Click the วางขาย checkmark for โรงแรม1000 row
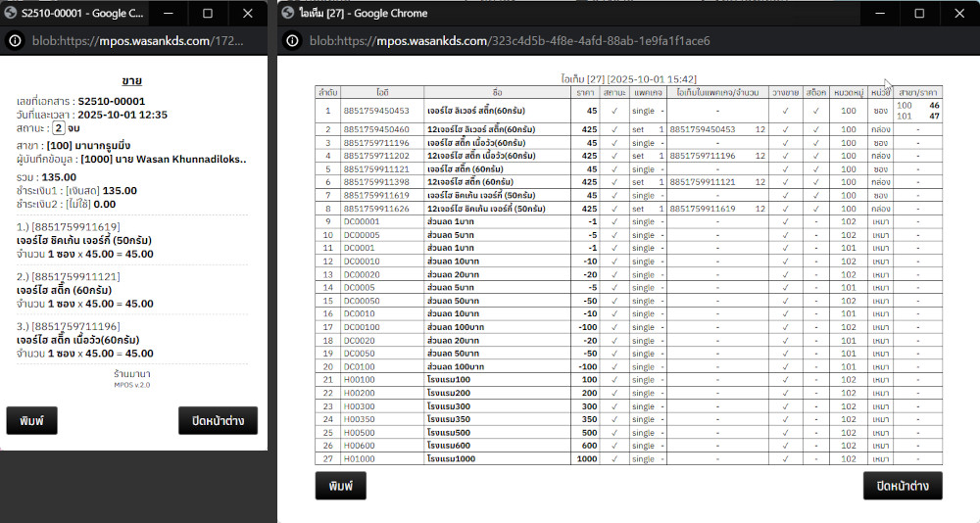Viewport: 980px width, 523px height. (785, 458)
